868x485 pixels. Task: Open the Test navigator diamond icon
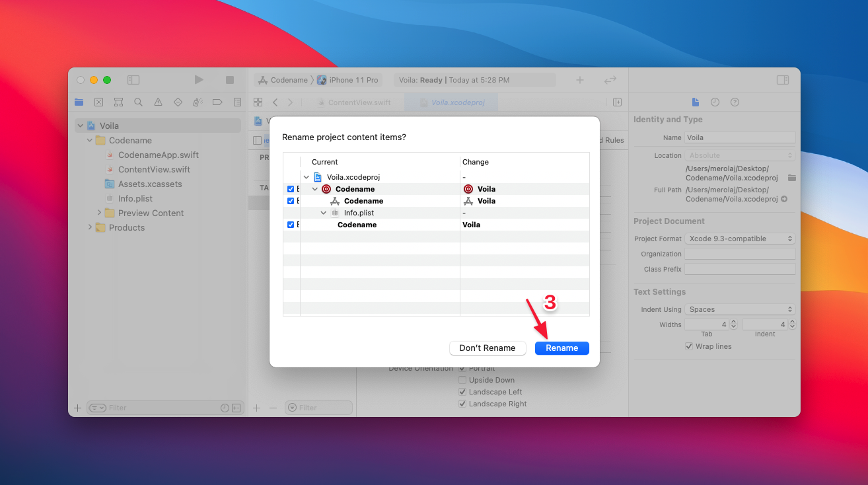pyautogui.click(x=178, y=102)
